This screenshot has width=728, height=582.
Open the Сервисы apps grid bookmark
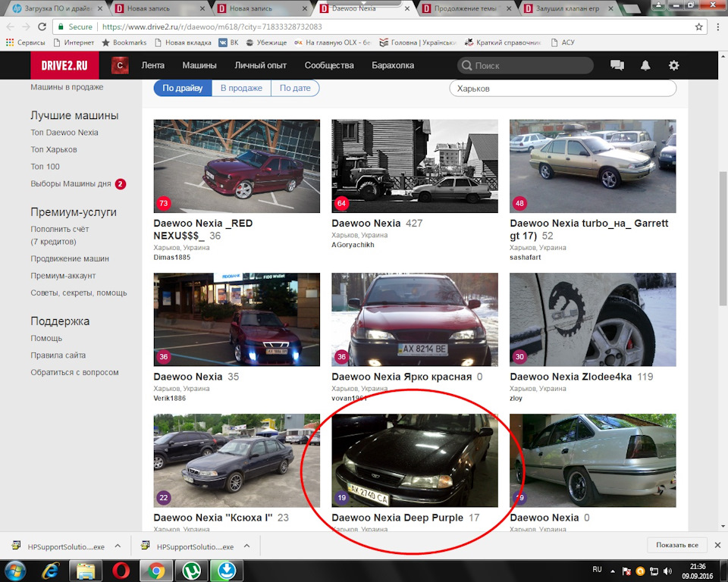tap(26, 42)
